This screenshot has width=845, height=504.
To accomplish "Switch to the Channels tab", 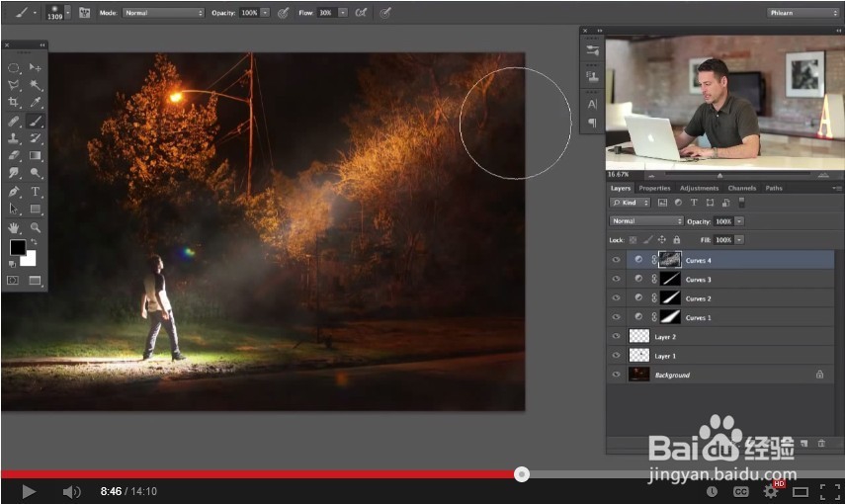I will pyautogui.click(x=742, y=188).
